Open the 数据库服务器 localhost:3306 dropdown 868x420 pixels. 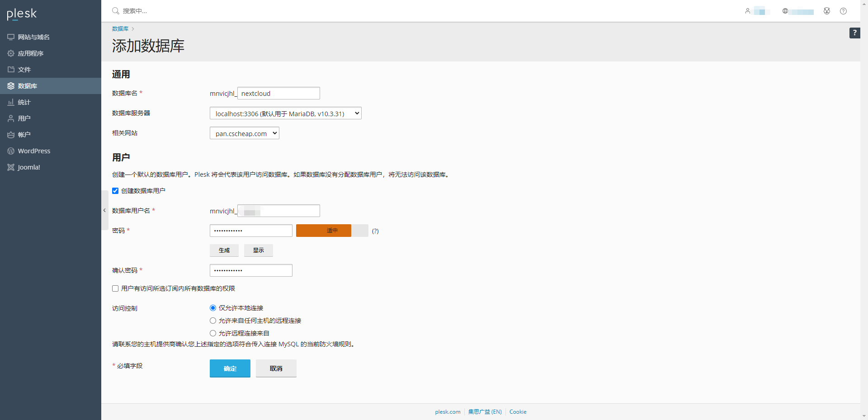point(286,113)
